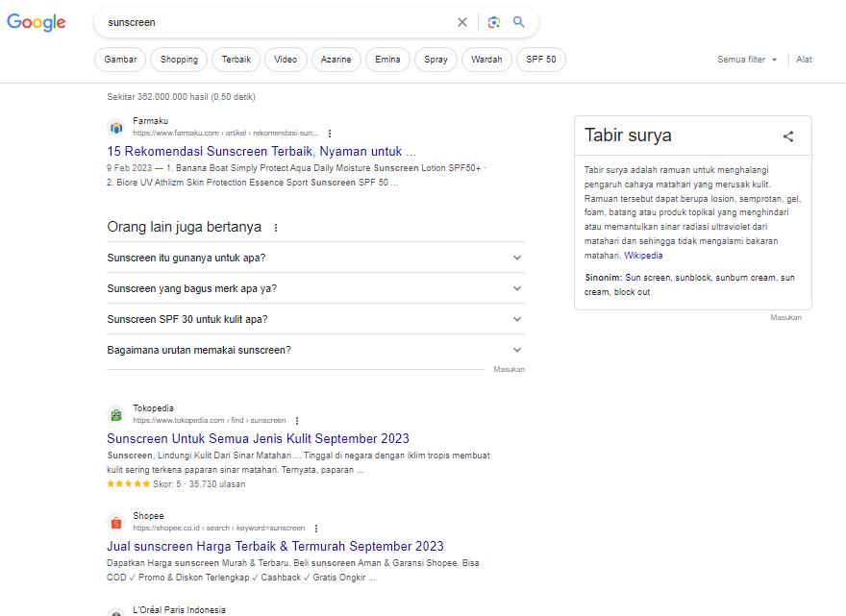Click the '9 Feb 2023' date snippet
This screenshot has height=616, width=846.
(130, 168)
